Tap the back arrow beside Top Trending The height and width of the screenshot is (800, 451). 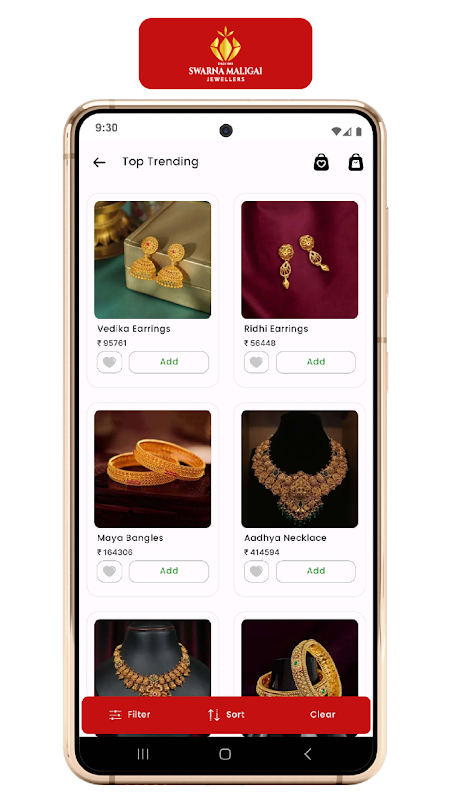99,162
